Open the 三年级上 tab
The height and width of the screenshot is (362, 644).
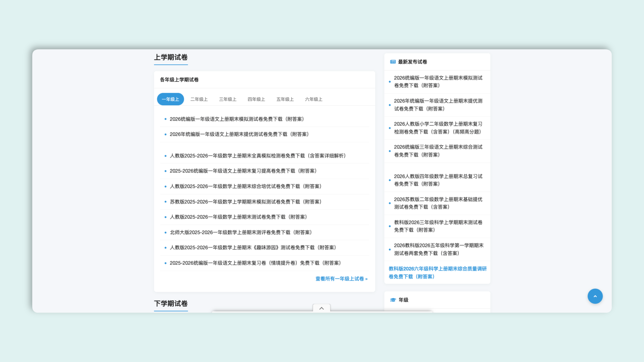228,99
